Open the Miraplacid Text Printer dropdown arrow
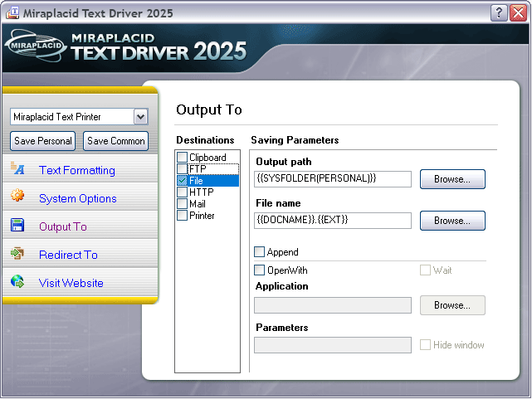 click(141, 117)
